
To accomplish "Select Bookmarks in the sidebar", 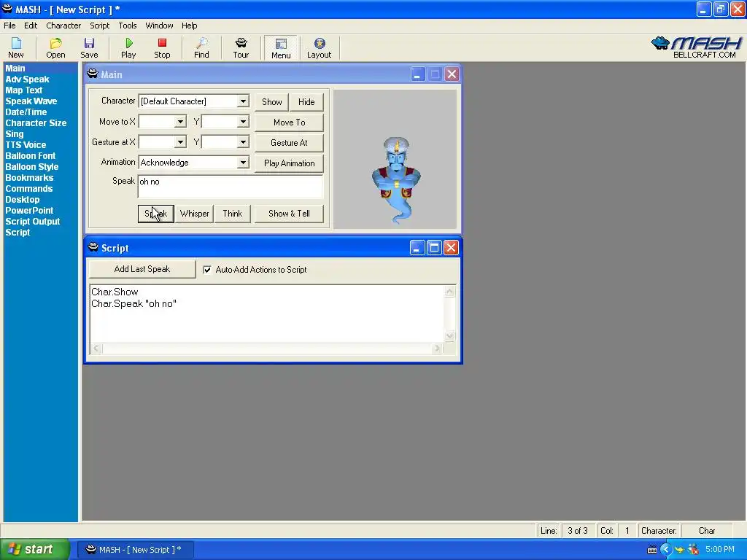I will (x=29, y=178).
